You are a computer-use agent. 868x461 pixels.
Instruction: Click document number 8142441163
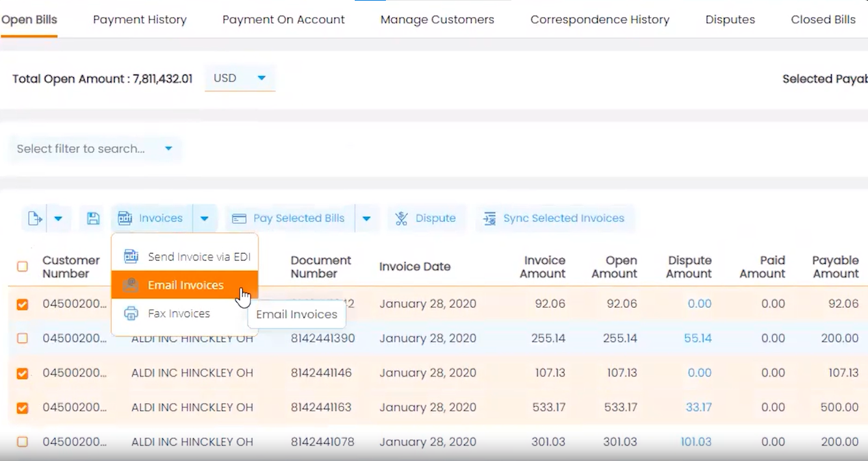tap(321, 407)
